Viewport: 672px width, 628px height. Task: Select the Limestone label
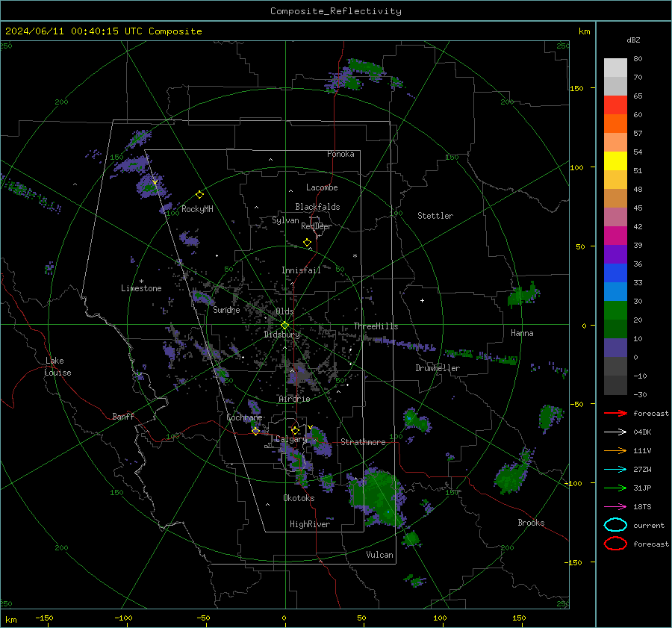pos(141,288)
